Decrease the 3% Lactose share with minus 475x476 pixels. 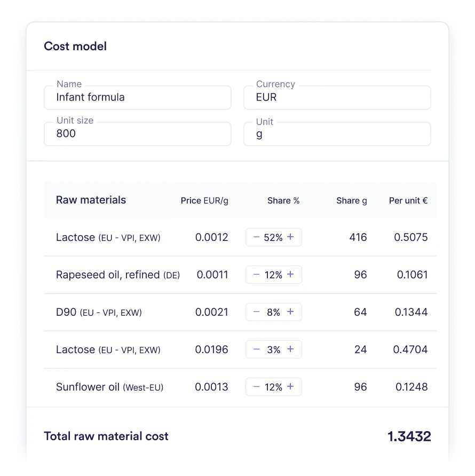256,349
